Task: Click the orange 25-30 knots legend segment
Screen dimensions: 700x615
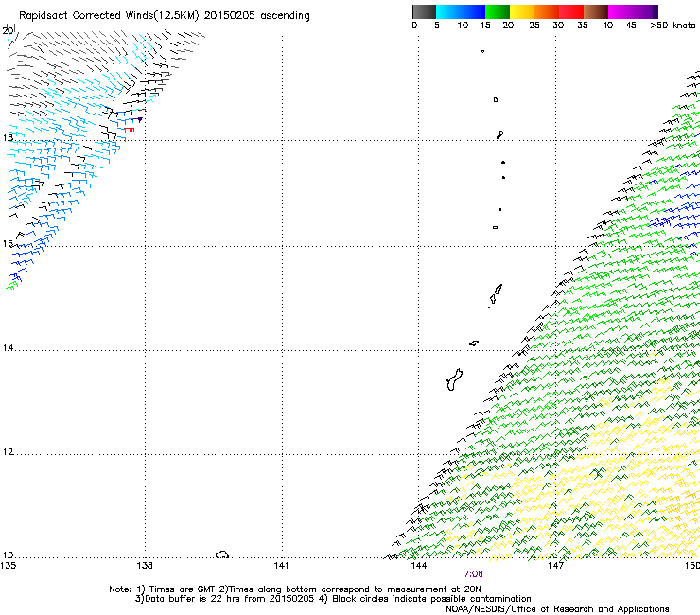Action: pos(547,11)
